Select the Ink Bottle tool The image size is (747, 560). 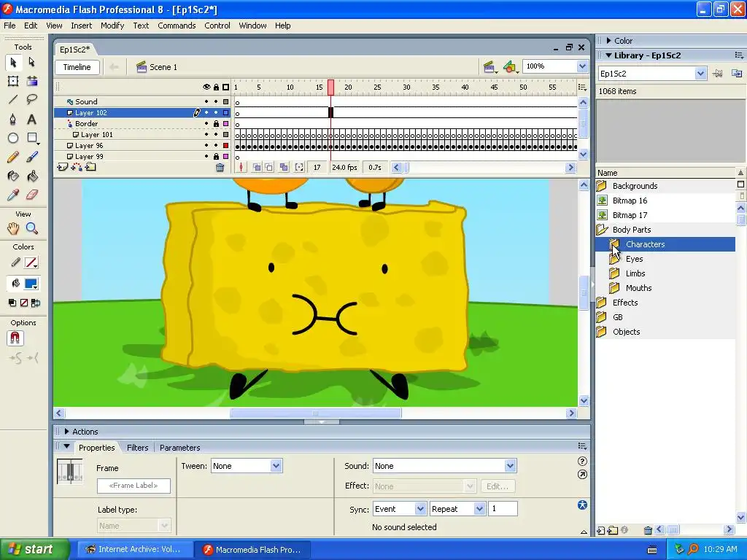pos(13,176)
